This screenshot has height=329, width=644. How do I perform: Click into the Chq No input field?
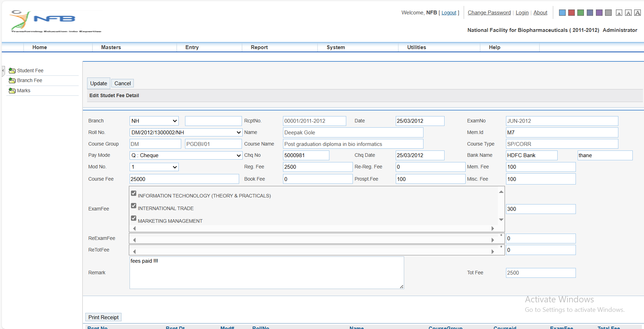coord(306,155)
